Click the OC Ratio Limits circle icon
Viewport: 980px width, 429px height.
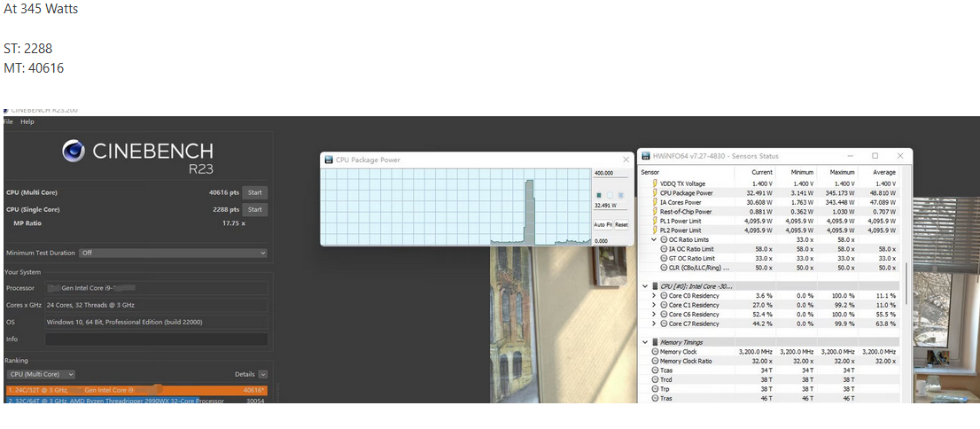coord(663,239)
